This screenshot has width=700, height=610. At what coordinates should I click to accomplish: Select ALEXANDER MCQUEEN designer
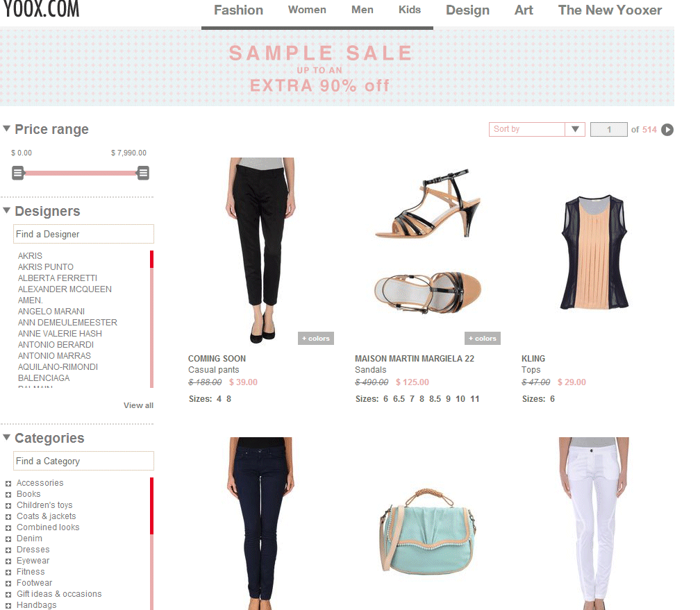point(65,289)
